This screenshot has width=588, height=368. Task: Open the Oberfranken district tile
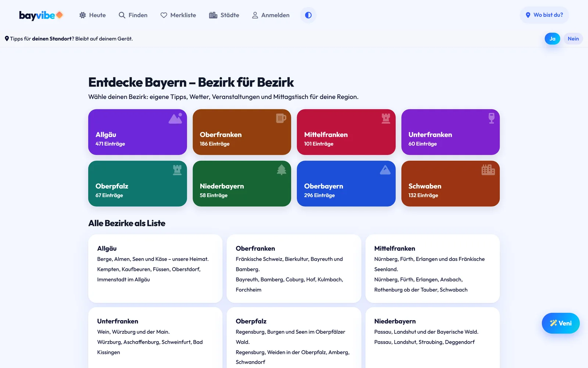click(x=242, y=132)
